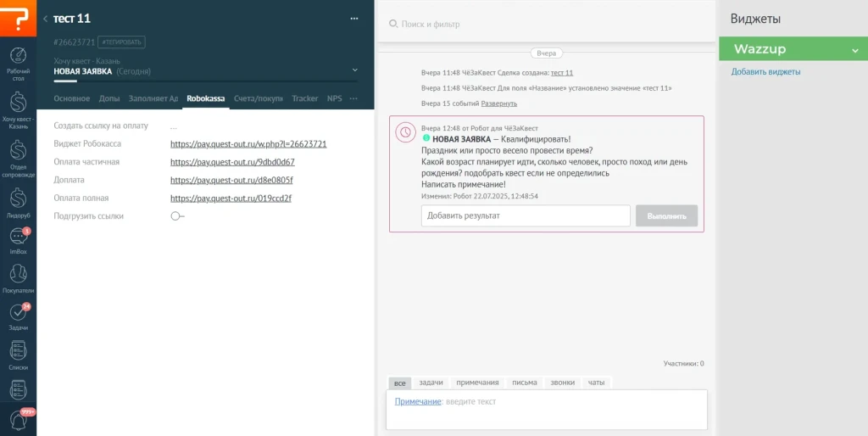The height and width of the screenshot is (436, 868).
Task: Switch to the Допы tab
Action: (109, 98)
